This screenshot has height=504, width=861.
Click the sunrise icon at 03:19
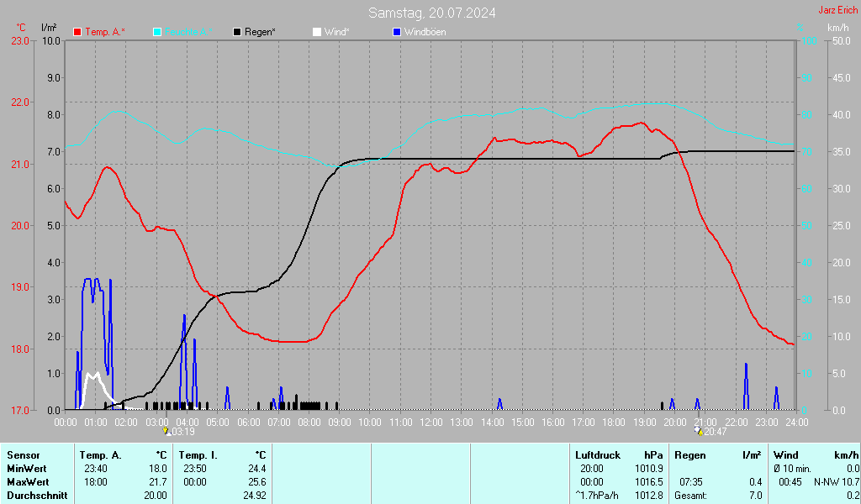click(x=166, y=431)
